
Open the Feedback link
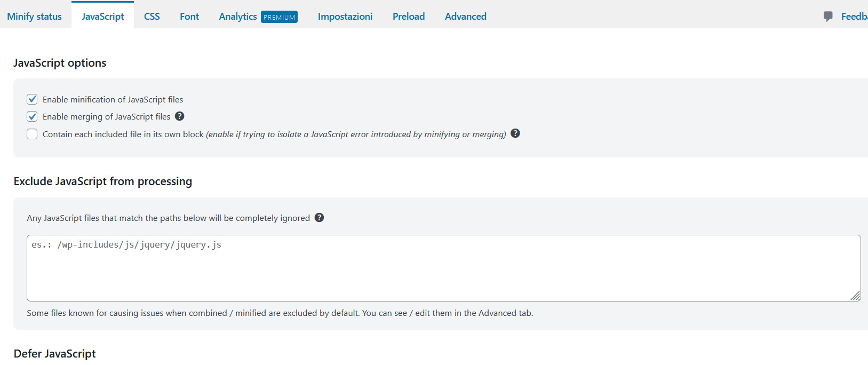point(854,17)
